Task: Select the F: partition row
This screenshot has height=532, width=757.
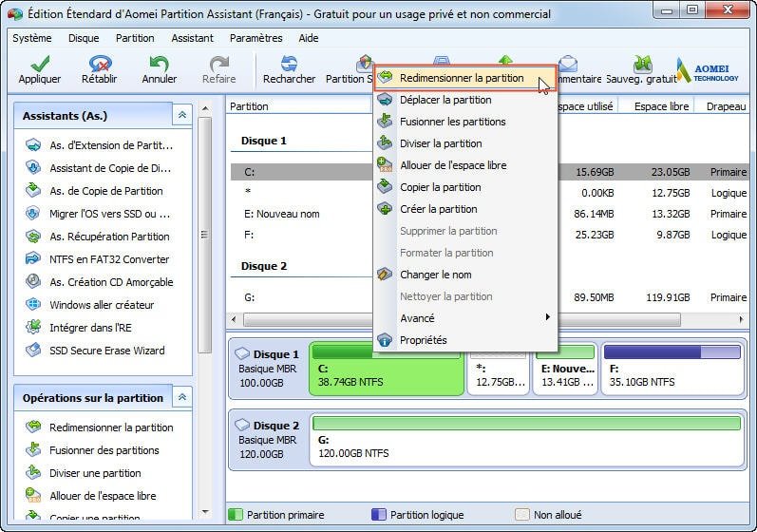Action: pyautogui.click(x=489, y=235)
